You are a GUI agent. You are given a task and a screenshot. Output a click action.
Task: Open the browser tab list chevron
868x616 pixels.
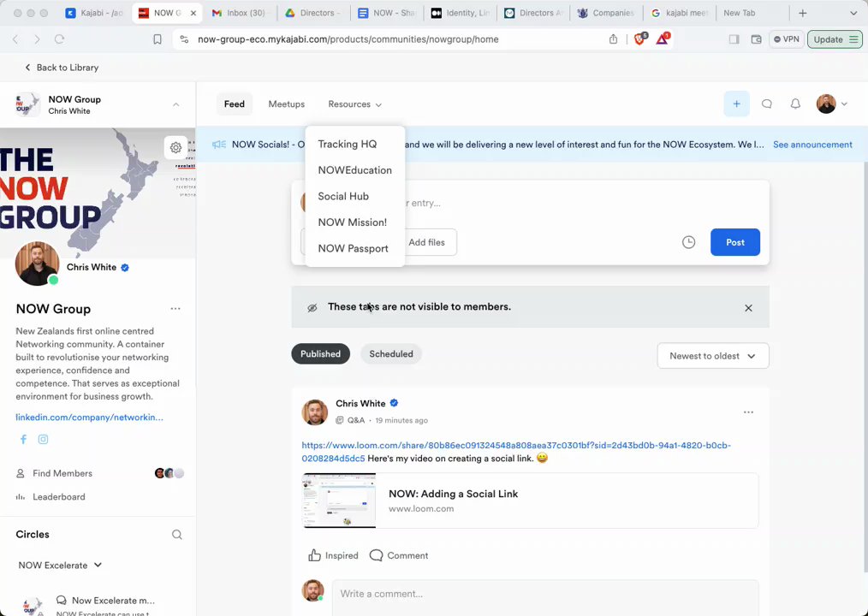(x=853, y=14)
